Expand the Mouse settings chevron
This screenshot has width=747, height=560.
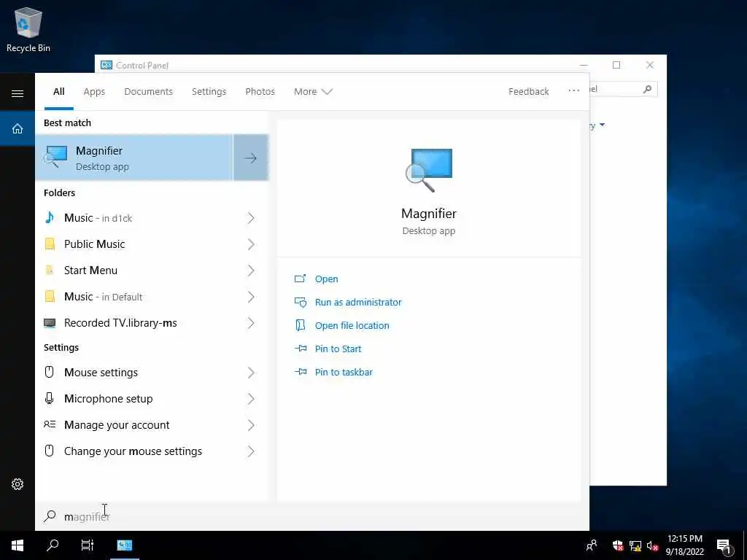coord(251,373)
